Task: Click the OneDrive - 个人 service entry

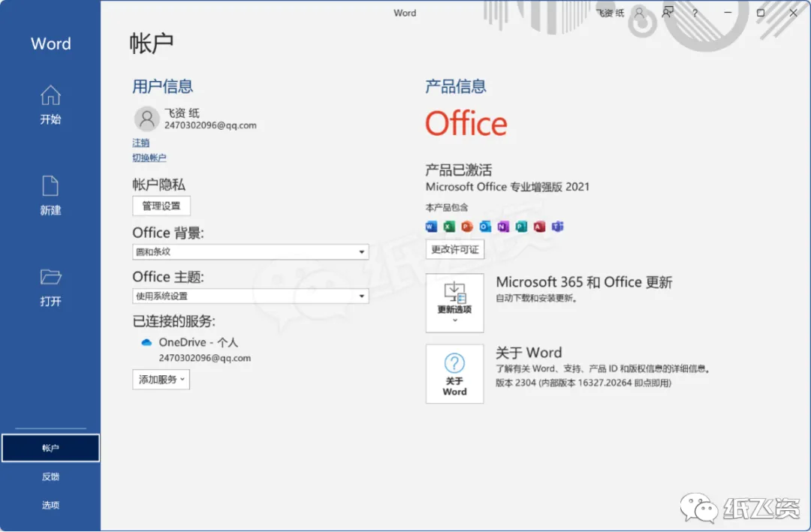Action: pyautogui.click(x=198, y=342)
